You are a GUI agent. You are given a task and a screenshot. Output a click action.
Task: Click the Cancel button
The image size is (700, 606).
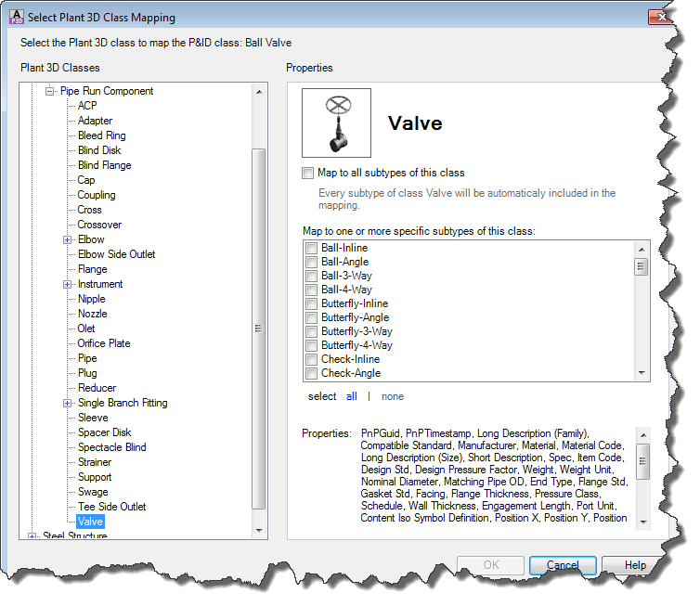tap(563, 565)
